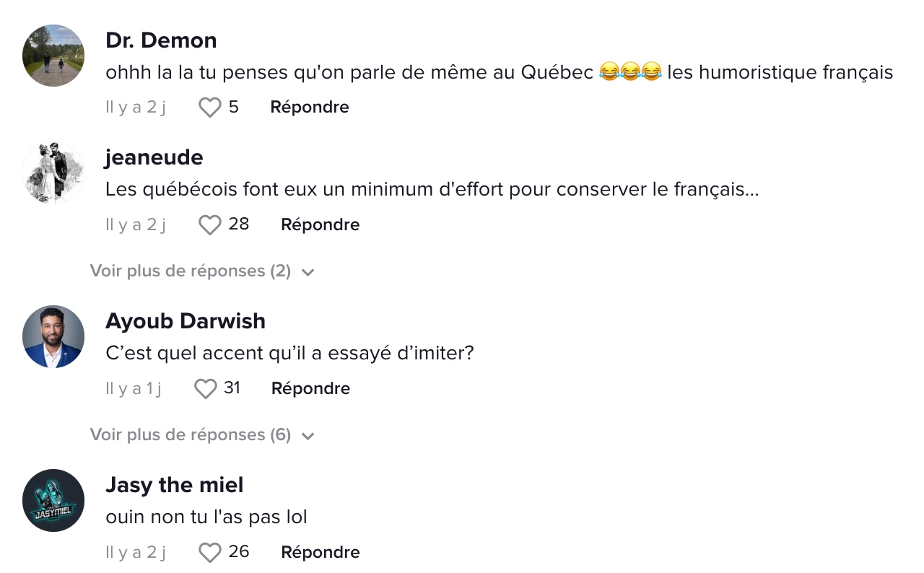The width and height of the screenshot is (924, 573).
Task: Click the chevron next to "Voir plus de réponses (6)"
Action: [308, 437]
